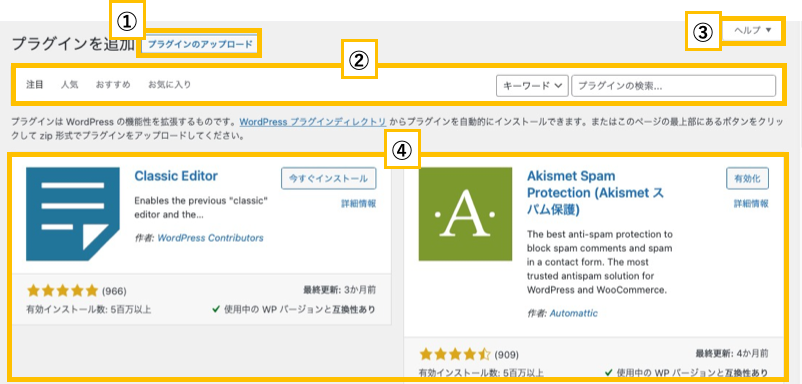Click Classic Editor 有効インストール数 text
Image resolution: width=802 pixels, height=384 pixels.
point(88,309)
